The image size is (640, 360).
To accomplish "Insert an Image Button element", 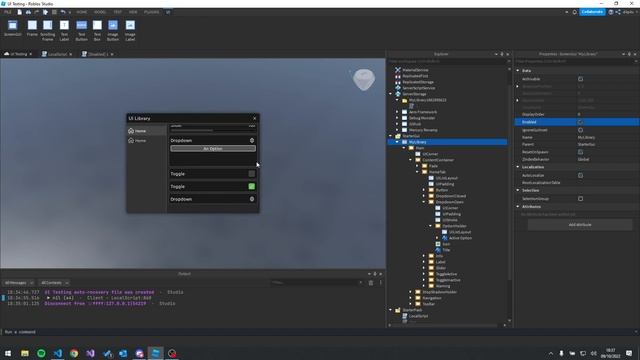I will coord(113,30).
